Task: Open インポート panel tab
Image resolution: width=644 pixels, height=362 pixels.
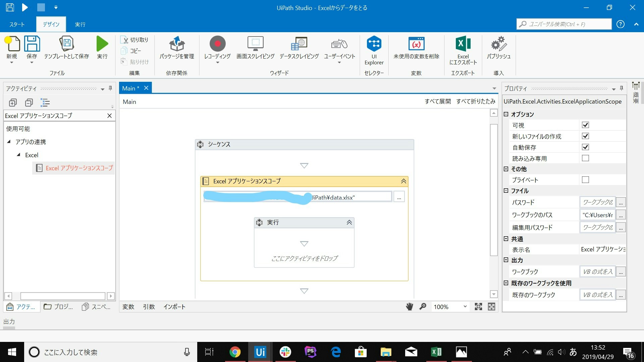Action: coord(174,307)
